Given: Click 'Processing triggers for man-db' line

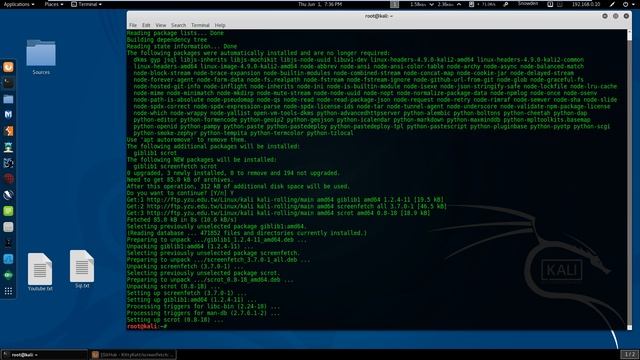Looking at the screenshot, I should point(203,313).
